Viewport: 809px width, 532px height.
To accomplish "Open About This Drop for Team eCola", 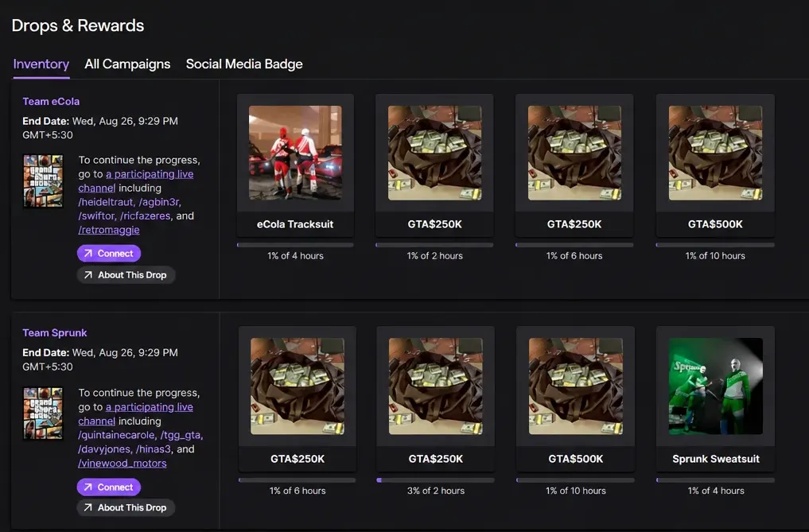I will click(126, 275).
